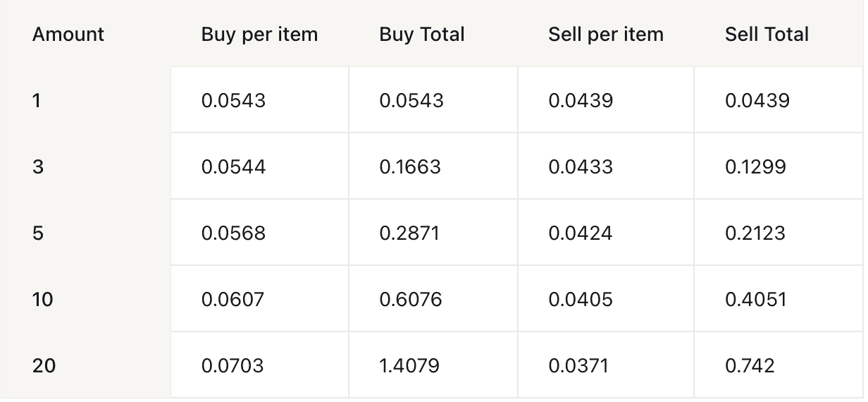Screen dimensions: 868x402
Task: Click the Sell Total cell 0.4051
Action: [x=755, y=299]
